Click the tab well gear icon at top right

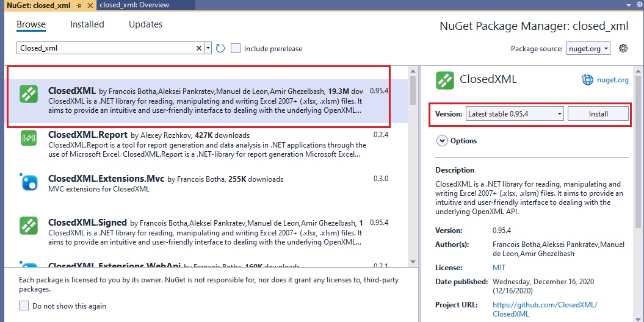point(640,5)
